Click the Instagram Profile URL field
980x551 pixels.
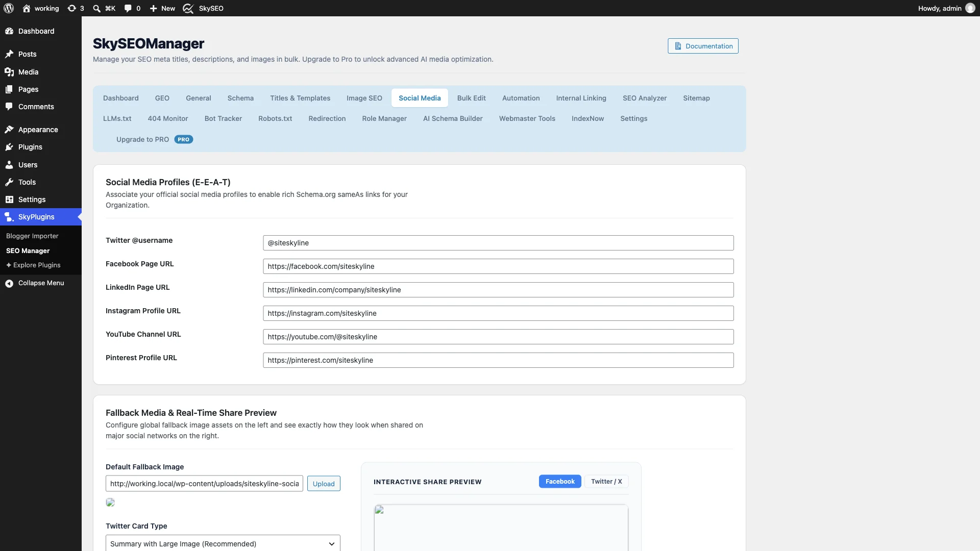(x=498, y=313)
